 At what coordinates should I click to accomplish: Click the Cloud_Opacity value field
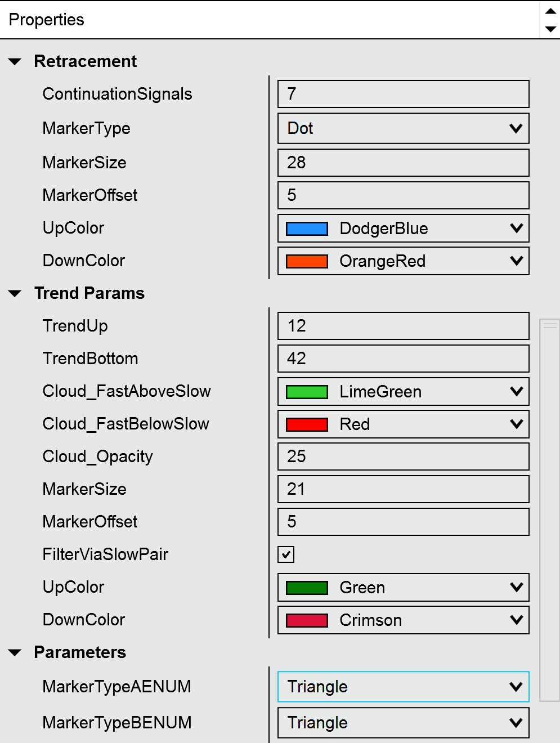[x=403, y=456]
